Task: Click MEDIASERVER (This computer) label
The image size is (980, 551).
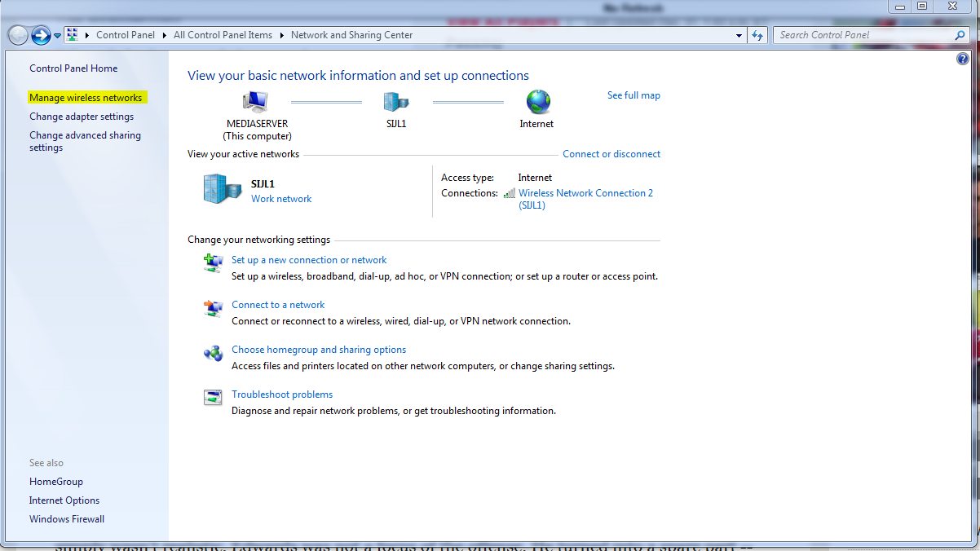Action: pos(257,130)
